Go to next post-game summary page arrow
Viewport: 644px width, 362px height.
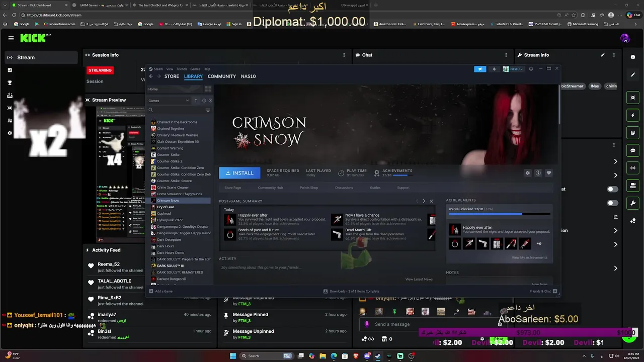424,201
